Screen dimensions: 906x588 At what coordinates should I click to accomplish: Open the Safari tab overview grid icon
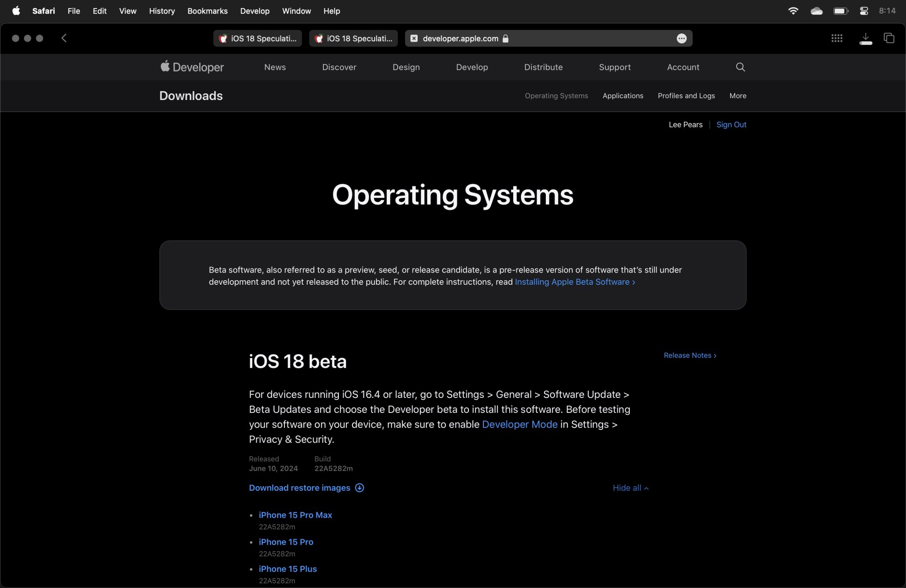tap(837, 38)
